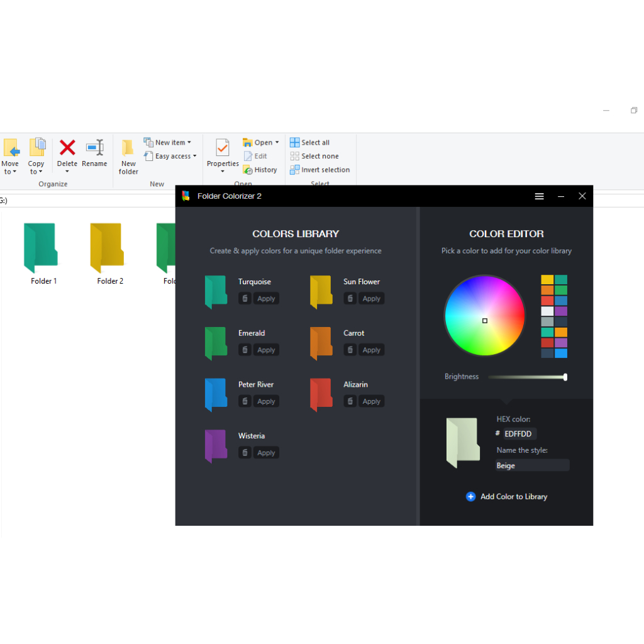
Task: Expand the Open button dropdown arrow
Action: click(277, 143)
